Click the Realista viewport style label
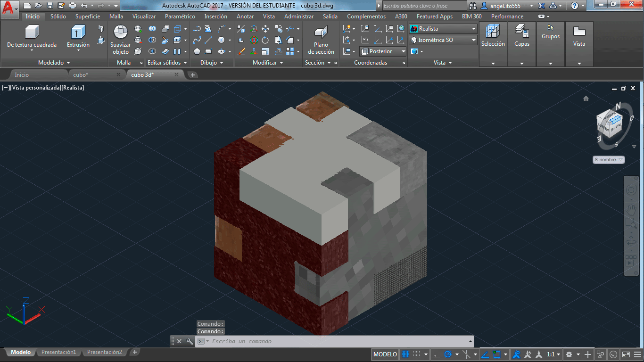Screen dimensions: 644x362 coord(74,88)
